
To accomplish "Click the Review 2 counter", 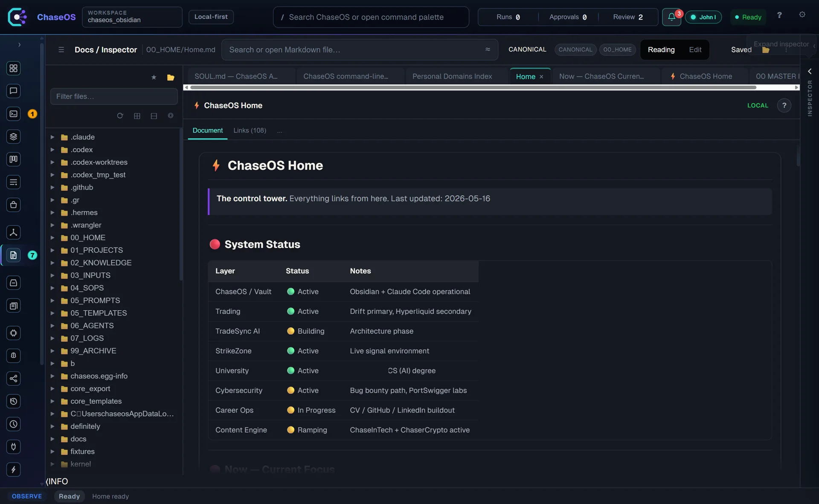I will [x=628, y=17].
